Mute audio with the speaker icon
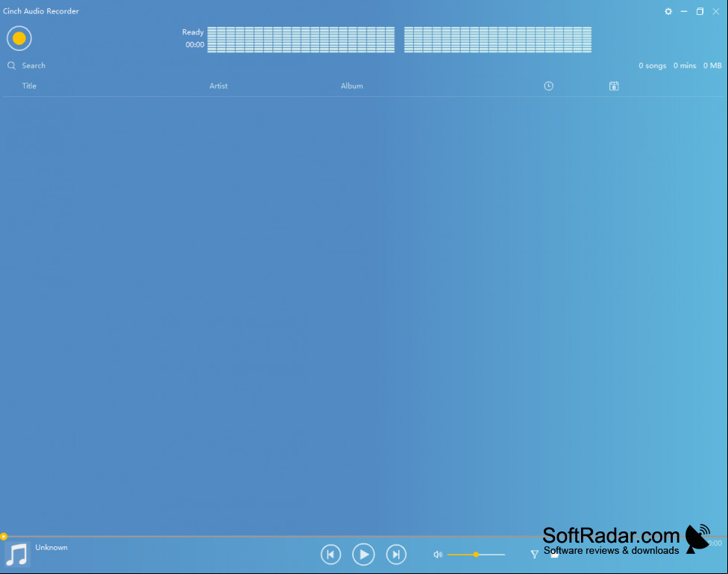This screenshot has height=574, width=728. (x=438, y=555)
